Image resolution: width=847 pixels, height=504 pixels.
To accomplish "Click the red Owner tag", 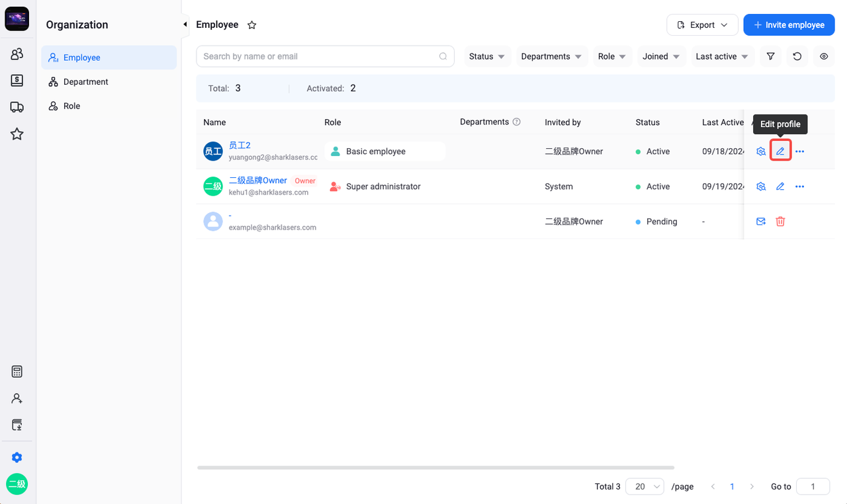I will tap(305, 181).
